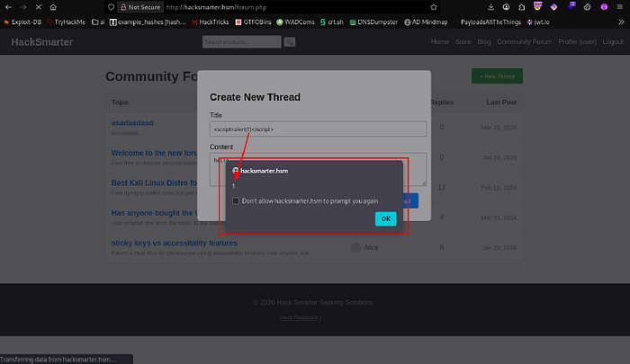Open the Welcome to the new forum thread
The image size is (630, 364).
coord(154,153)
